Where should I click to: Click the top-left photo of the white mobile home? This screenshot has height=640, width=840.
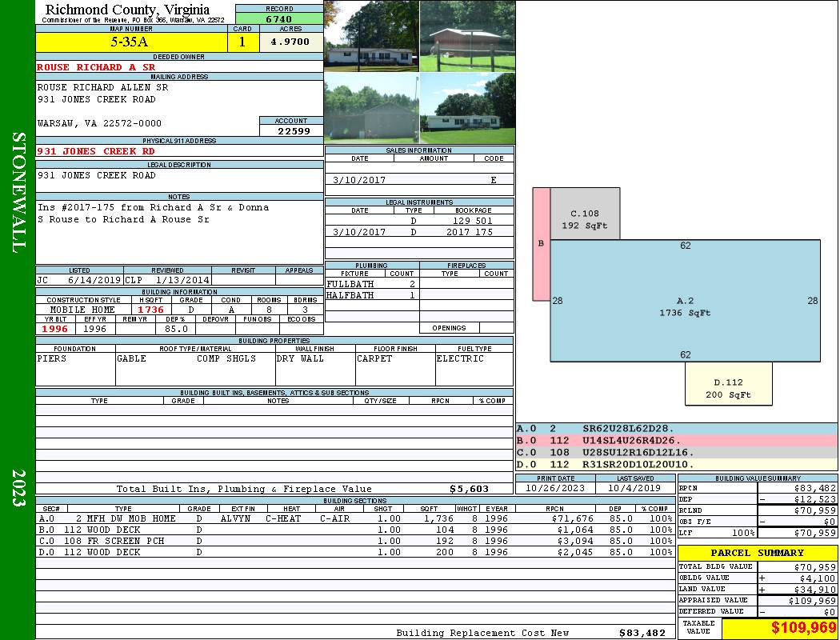tap(371, 36)
